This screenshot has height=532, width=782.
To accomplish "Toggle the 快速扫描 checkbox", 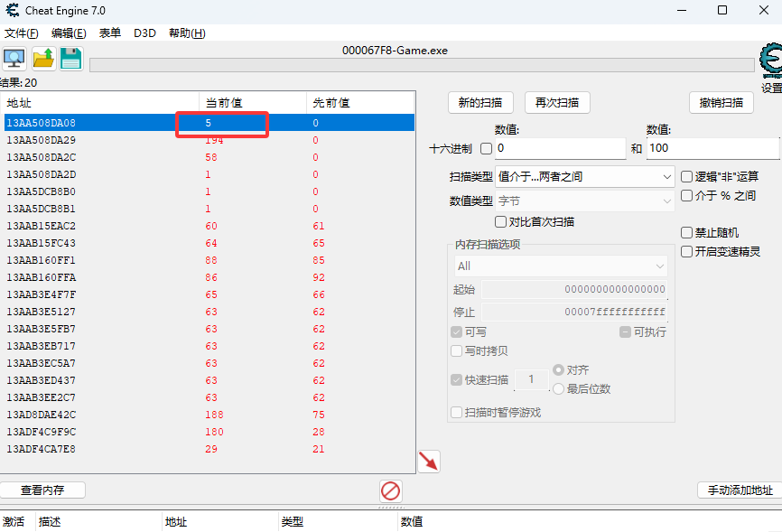I will [456, 379].
